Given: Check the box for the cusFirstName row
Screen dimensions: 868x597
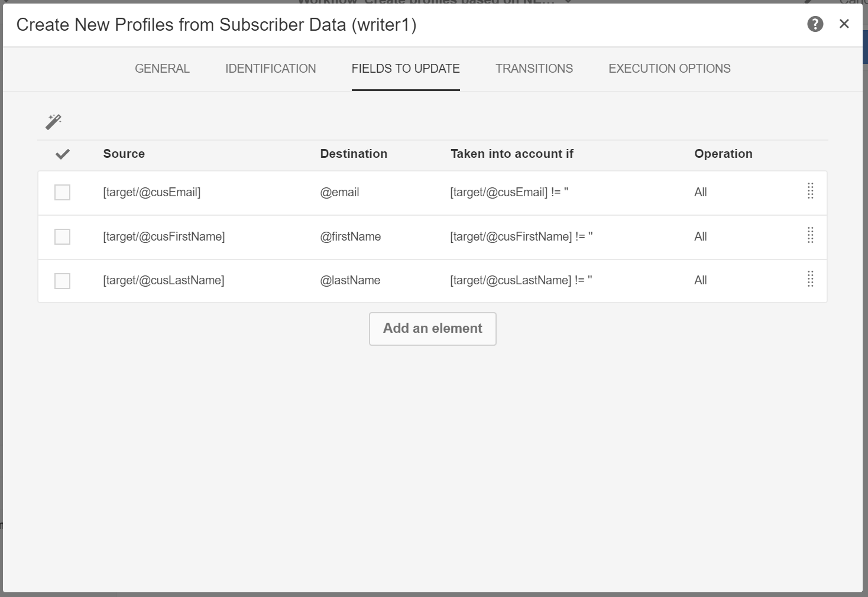Looking at the screenshot, I should [x=62, y=237].
